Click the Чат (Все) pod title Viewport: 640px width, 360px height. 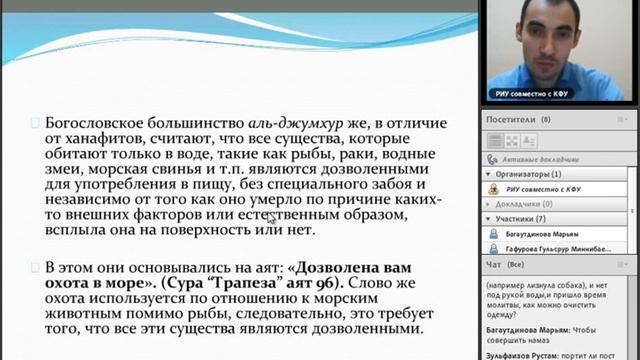pyautogui.click(x=505, y=264)
